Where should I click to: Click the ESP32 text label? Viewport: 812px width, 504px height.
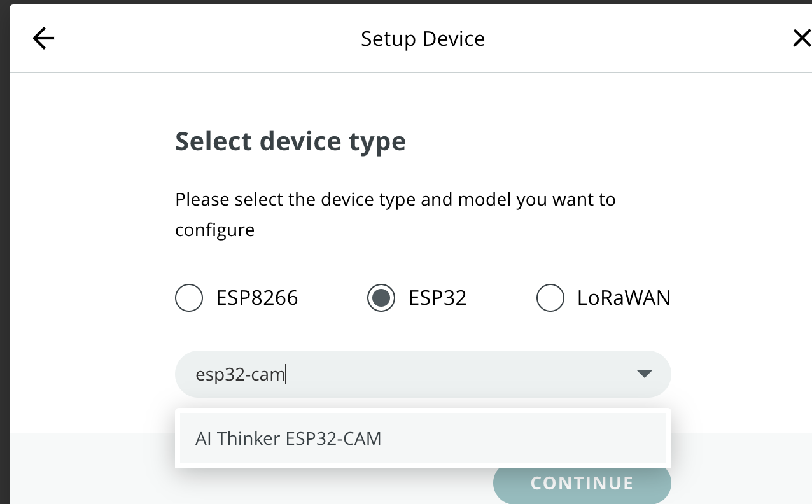(x=438, y=298)
